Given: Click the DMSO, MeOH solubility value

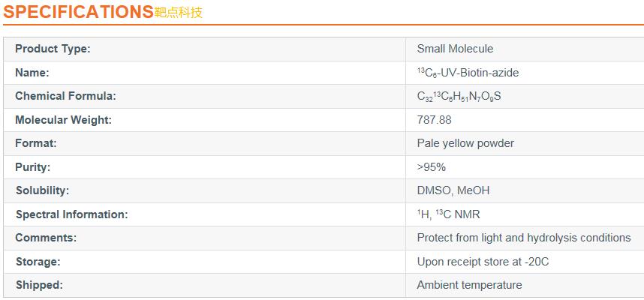Looking at the screenshot, I should coord(453,190).
